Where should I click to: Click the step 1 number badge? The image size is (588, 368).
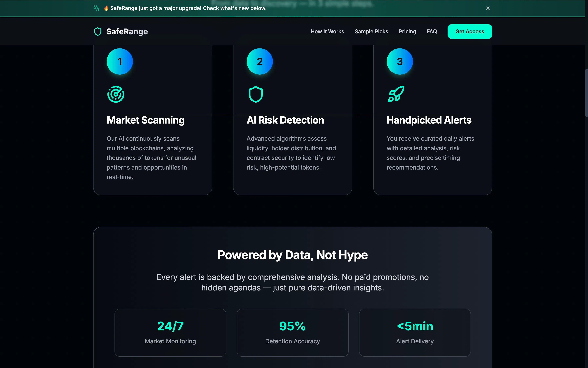click(120, 61)
